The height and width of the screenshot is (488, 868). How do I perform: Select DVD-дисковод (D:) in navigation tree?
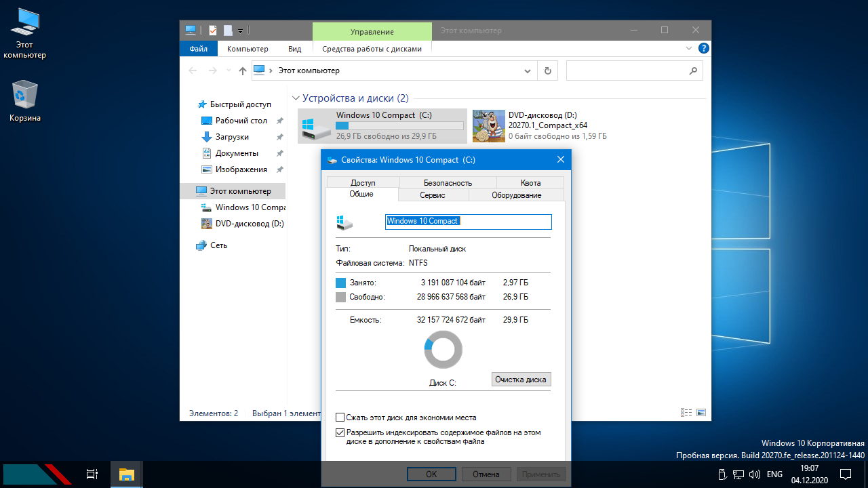(x=242, y=224)
